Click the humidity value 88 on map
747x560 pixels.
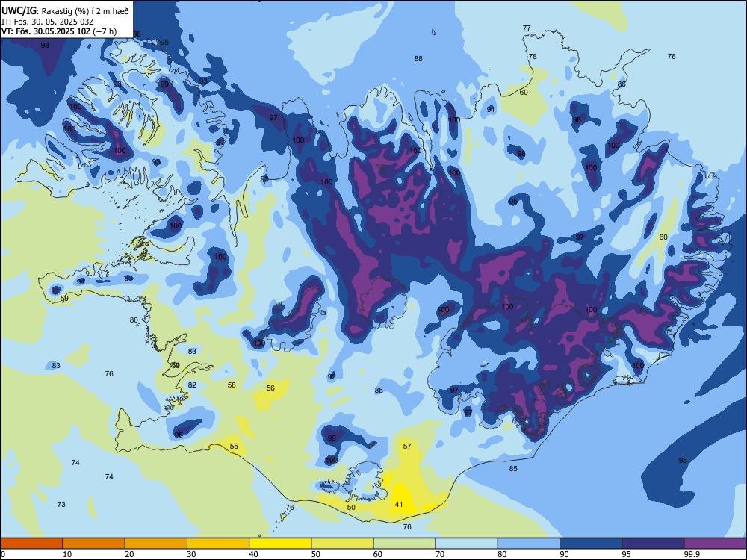tap(418, 58)
